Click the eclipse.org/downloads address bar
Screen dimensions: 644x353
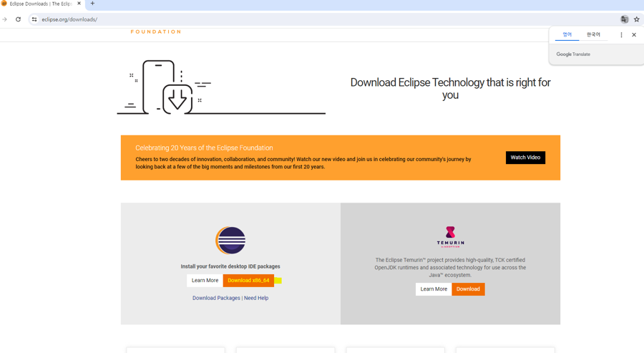pos(69,19)
